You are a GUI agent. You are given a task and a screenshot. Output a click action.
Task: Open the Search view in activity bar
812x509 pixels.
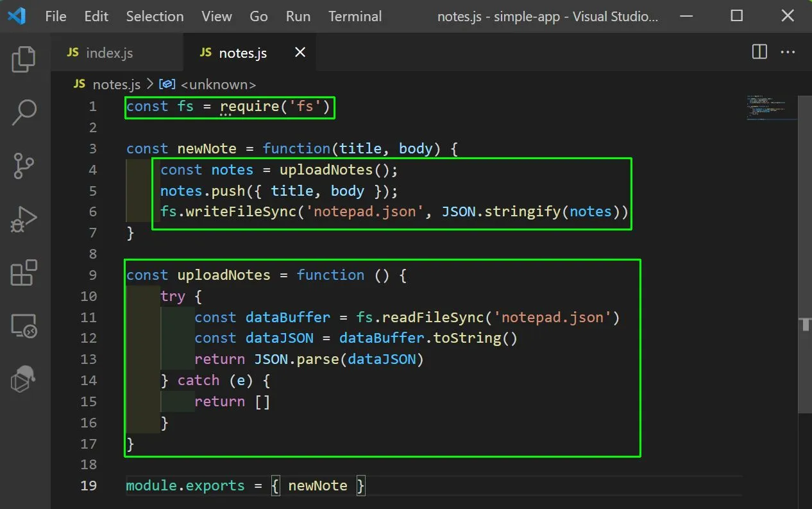tap(24, 112)
